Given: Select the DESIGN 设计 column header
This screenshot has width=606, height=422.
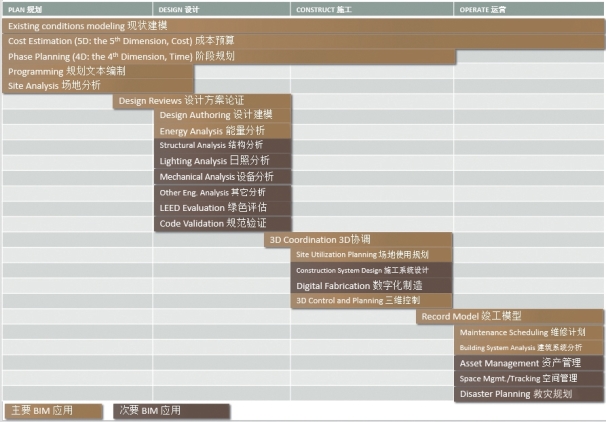Looking at the screenshot, I should 221,9.
